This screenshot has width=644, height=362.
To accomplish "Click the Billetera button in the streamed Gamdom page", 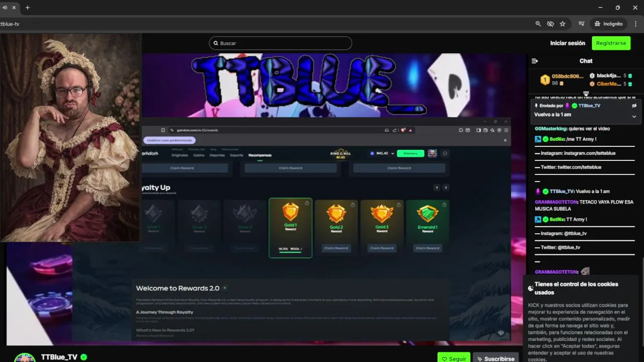I will point(411,153).
